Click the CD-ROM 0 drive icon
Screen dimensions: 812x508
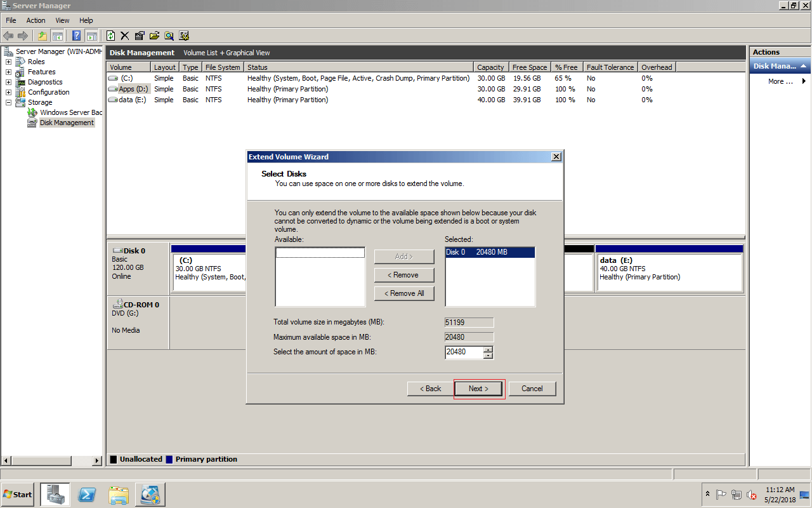[x=117, y=304]
